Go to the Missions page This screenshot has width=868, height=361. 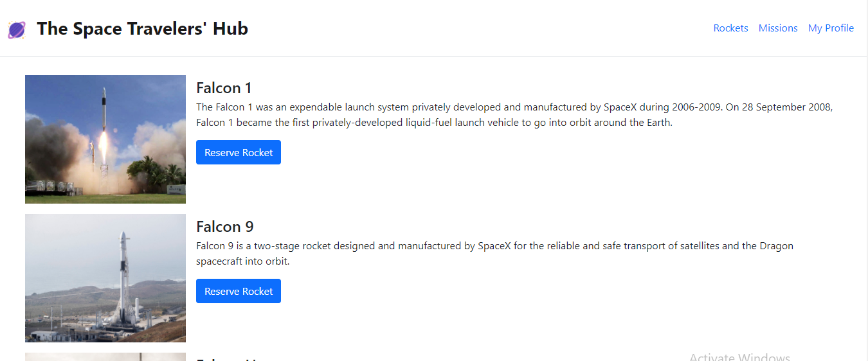point(777,28)
